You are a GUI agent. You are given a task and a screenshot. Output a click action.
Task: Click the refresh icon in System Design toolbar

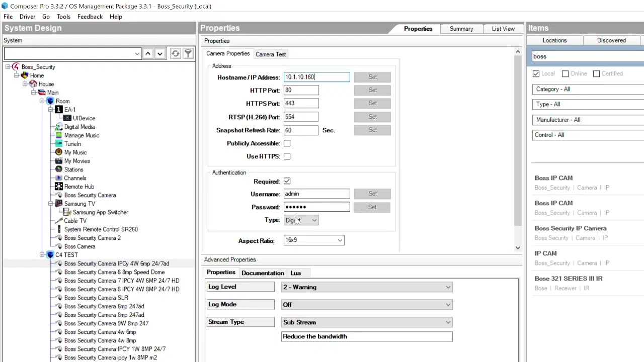point(175,54)
